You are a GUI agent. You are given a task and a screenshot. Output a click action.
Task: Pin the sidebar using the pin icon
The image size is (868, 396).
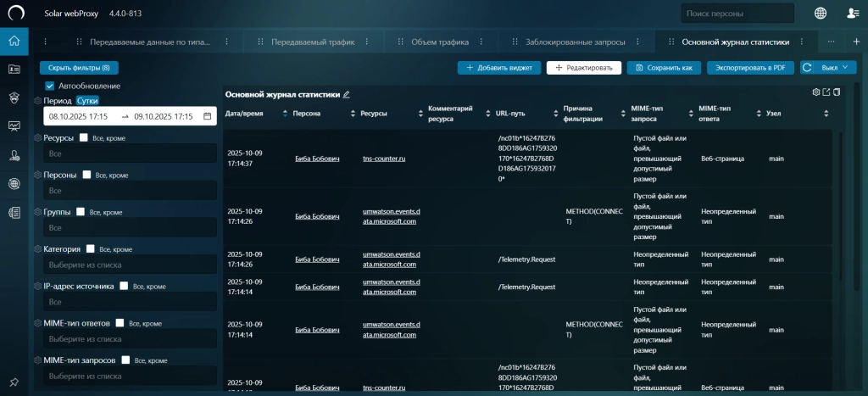(14, 382)
